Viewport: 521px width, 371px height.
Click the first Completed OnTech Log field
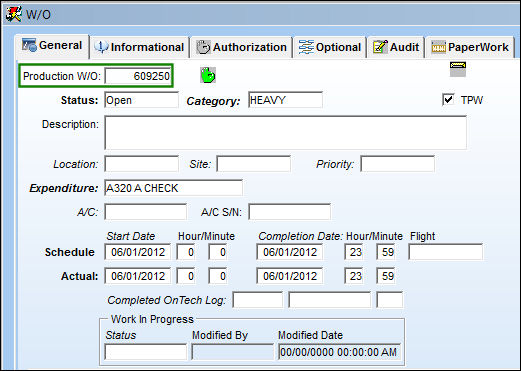(258, 300)
